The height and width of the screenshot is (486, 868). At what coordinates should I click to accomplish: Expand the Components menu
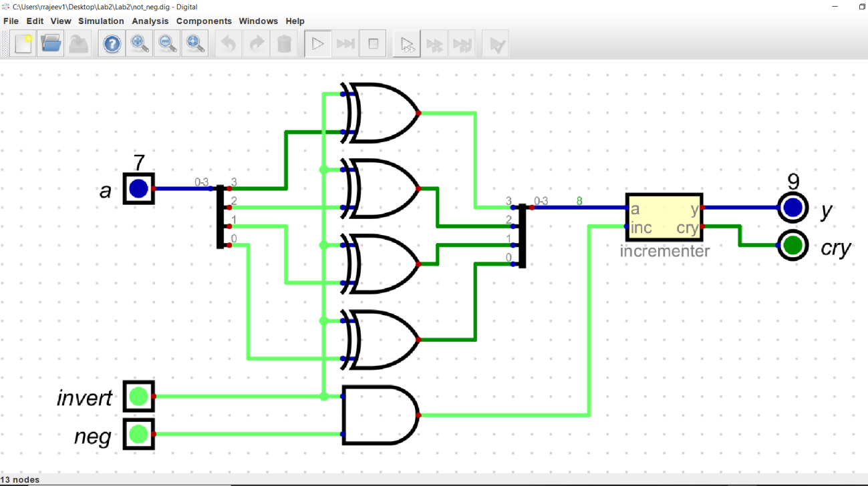204,21
